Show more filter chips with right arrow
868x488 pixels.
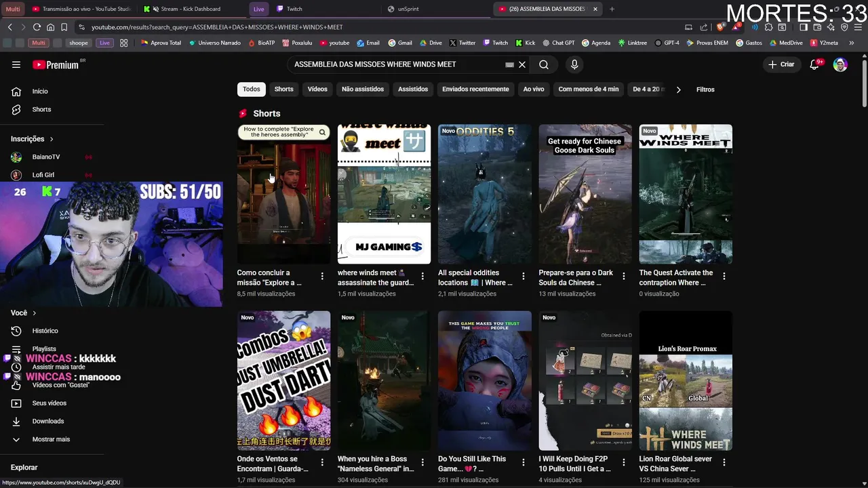point(678,89)
